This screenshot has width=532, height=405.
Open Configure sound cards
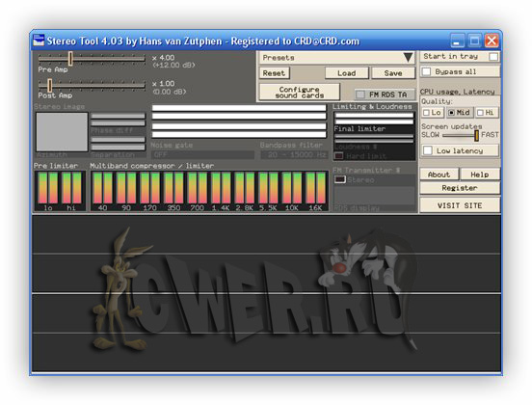click(300, 92)
